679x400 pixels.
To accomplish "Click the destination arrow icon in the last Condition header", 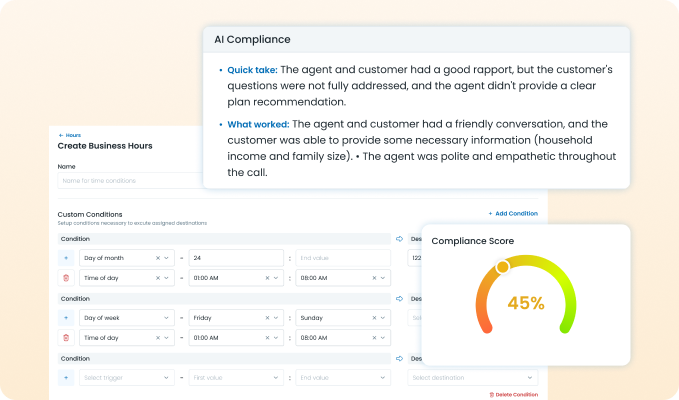I will pyautogui.click(x=399, y=358).
